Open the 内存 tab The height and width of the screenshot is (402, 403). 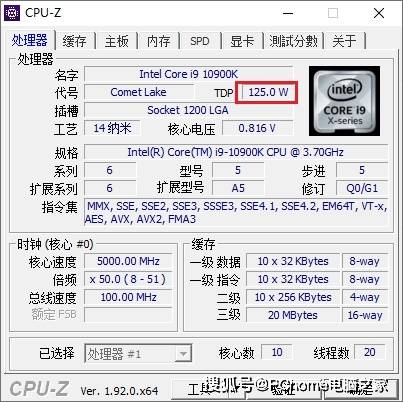pos(159,41)
